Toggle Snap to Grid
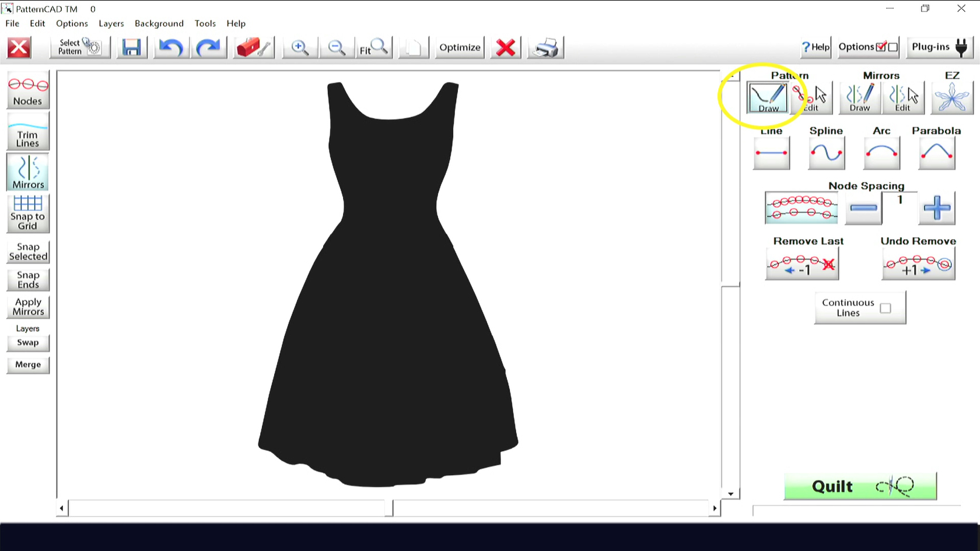 [28, 213]
